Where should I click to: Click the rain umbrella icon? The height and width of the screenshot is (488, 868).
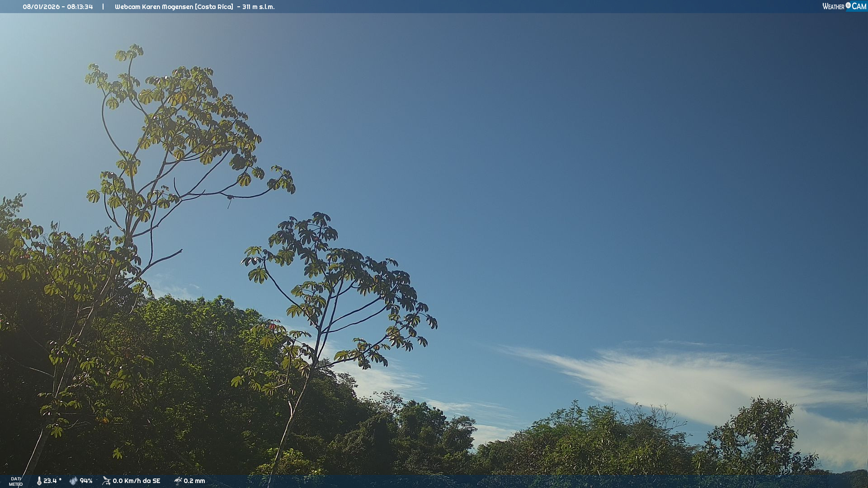click(178, 481)
